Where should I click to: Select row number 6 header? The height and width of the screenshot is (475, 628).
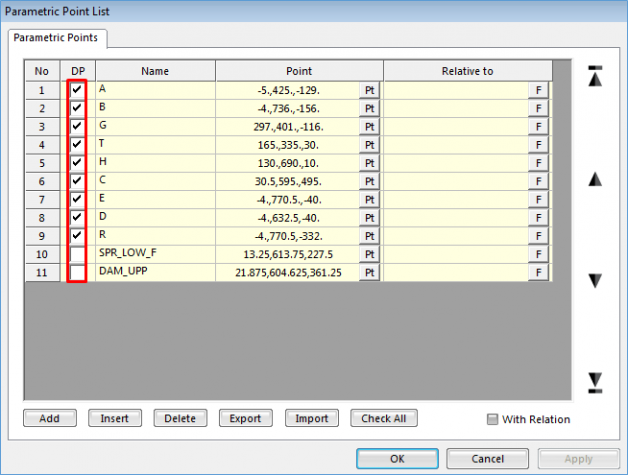tap(42, 181)
